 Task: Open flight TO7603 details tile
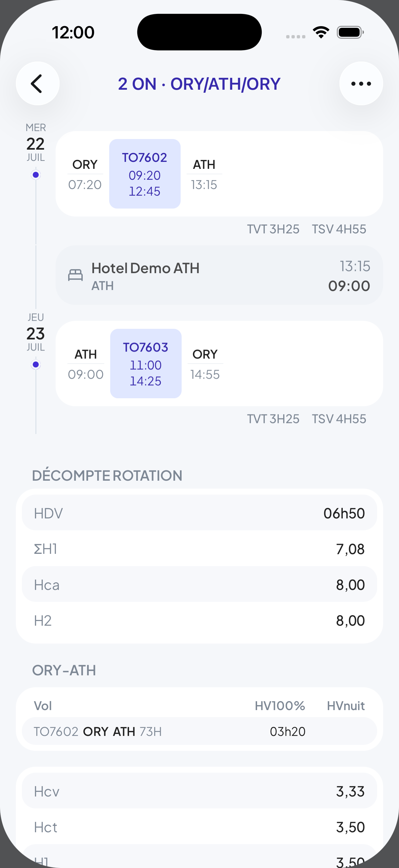pos(146,363)
